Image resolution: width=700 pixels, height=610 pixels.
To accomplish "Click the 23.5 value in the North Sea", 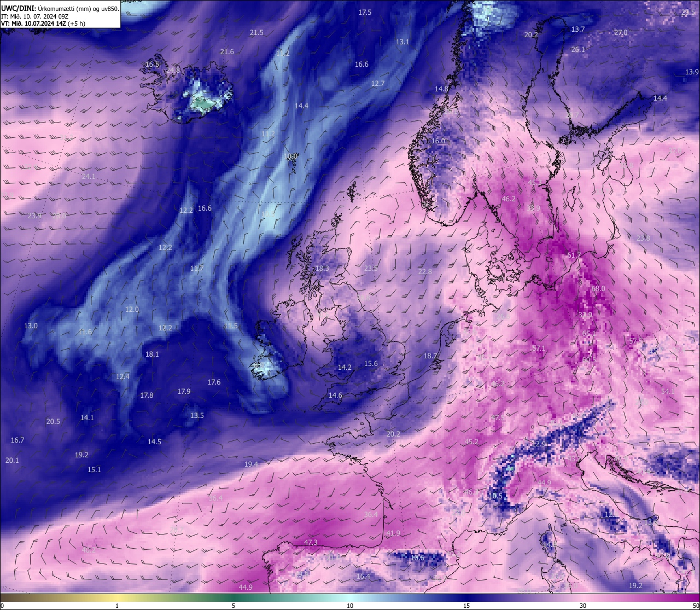I will (371, 268).
